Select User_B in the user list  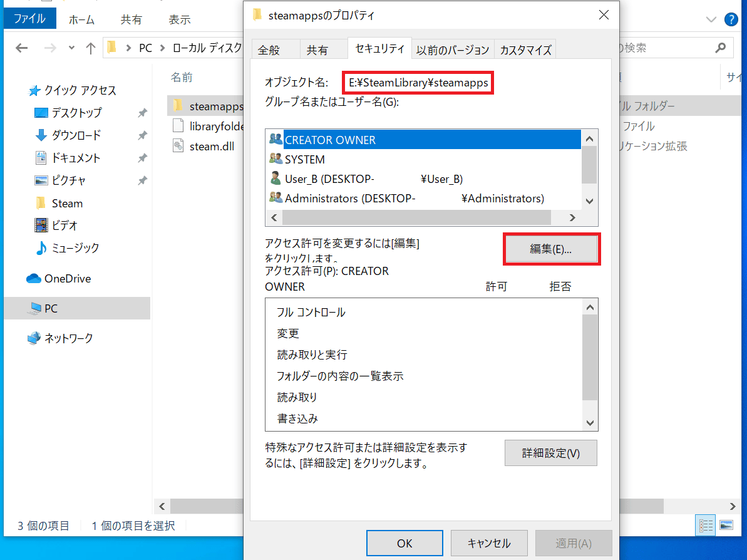pos(423,179)
